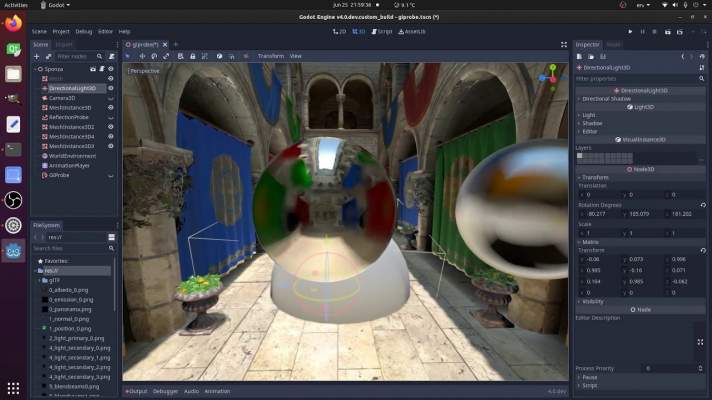Open the Output bottom panel
The height and width of the screenshot is (400, 712).
(137, 391)
